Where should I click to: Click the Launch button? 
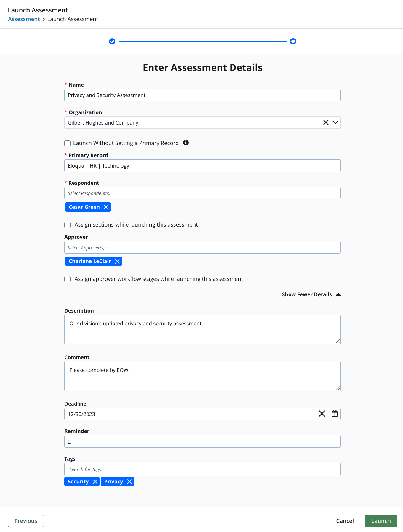point(381,520)
